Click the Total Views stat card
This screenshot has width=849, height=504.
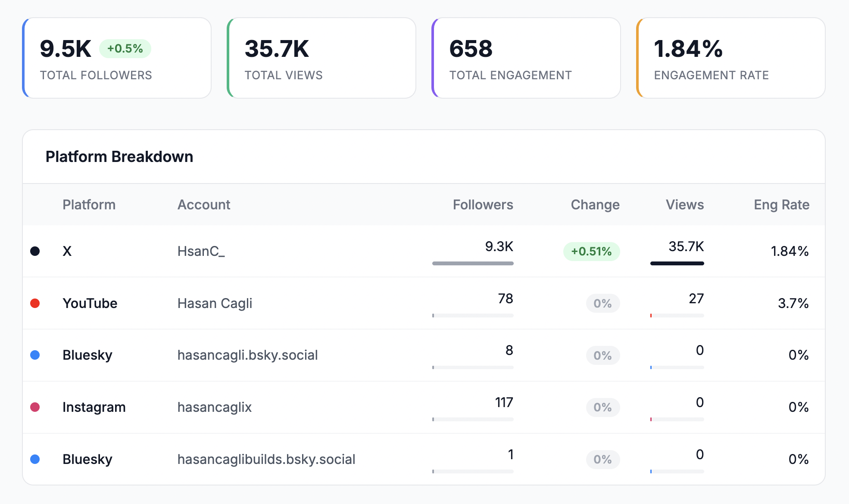(x=321, y=58)
